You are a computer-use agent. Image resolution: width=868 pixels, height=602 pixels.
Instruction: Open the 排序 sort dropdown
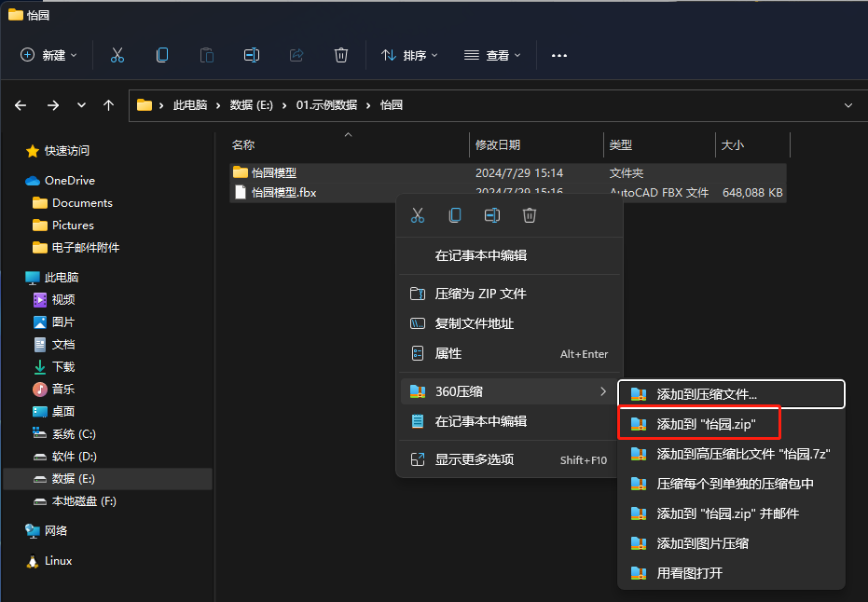(409, 55)
